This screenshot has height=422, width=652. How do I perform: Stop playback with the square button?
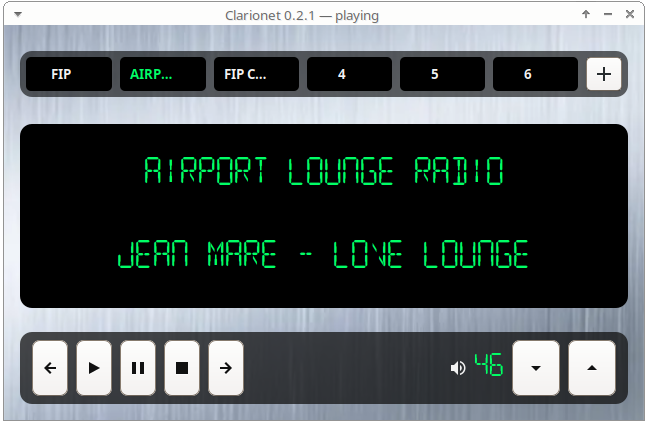(182, 368)
